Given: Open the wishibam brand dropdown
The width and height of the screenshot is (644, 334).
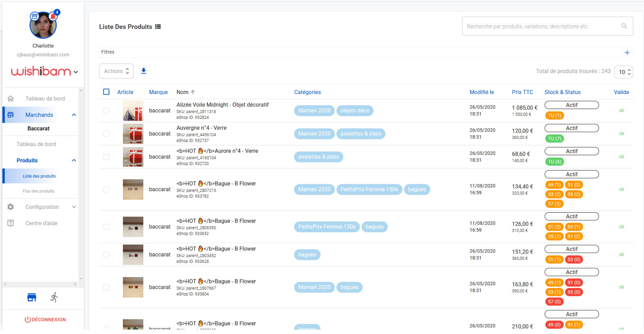Looking at the screenshot, I should [76, 72].
